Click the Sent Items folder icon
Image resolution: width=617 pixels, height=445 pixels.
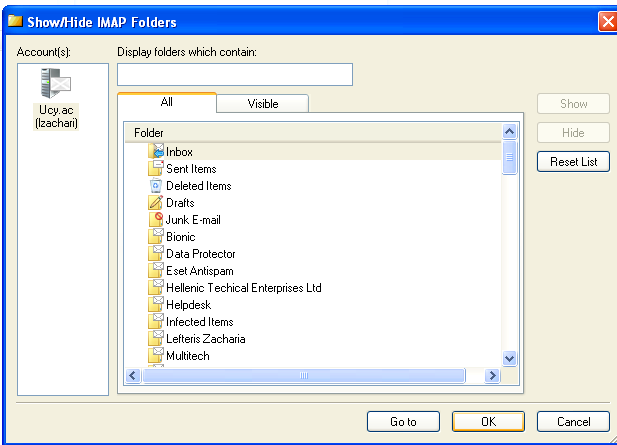tap(156, 168)
